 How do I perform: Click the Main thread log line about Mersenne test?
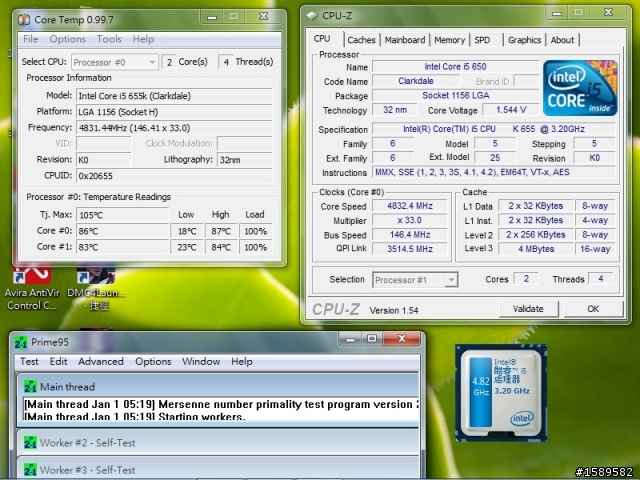pyautogui.click(x=221, y=404)
